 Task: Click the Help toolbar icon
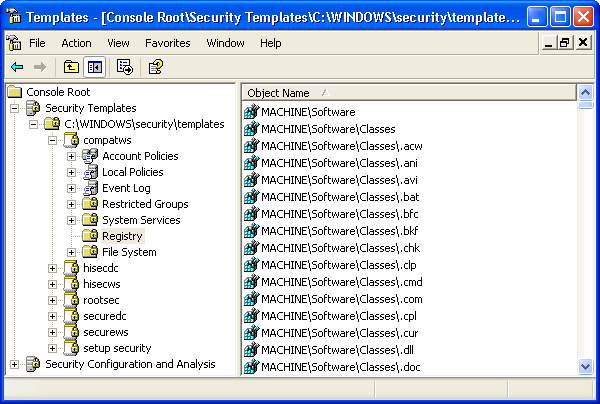(x=155, y=67)
